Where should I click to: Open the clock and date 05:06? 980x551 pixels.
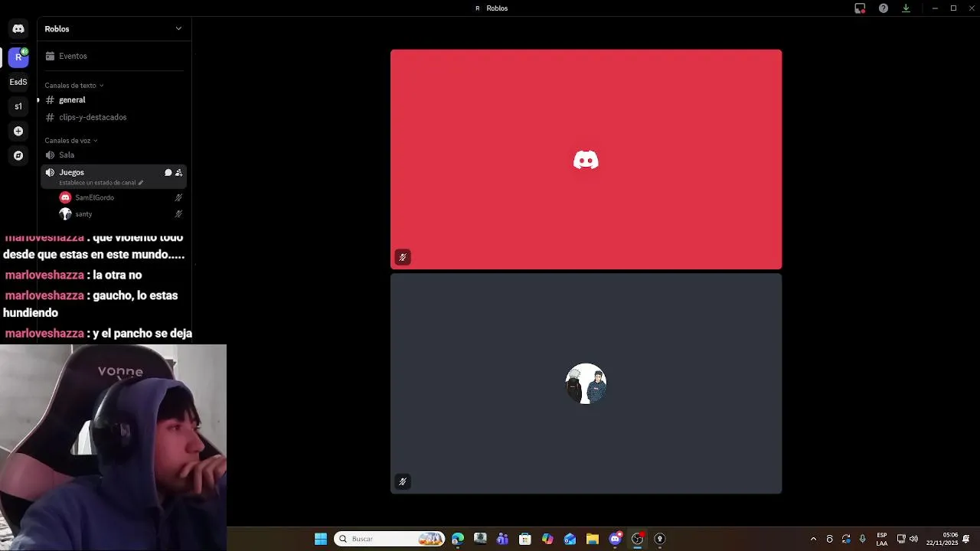click(942, 539)
